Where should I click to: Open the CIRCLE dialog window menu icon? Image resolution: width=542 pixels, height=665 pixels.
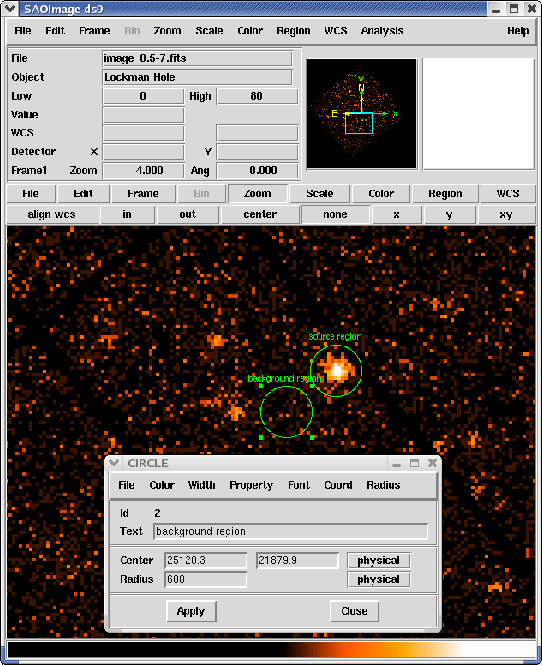click(x=114, y=463)
